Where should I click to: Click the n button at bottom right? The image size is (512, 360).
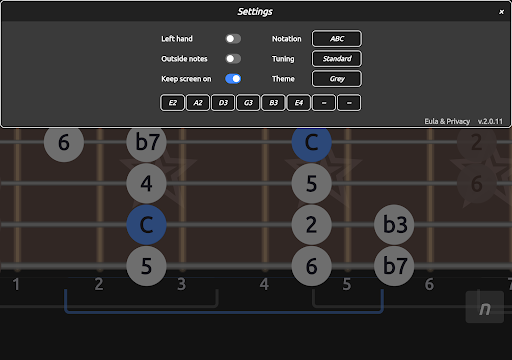tap(485, 307)
